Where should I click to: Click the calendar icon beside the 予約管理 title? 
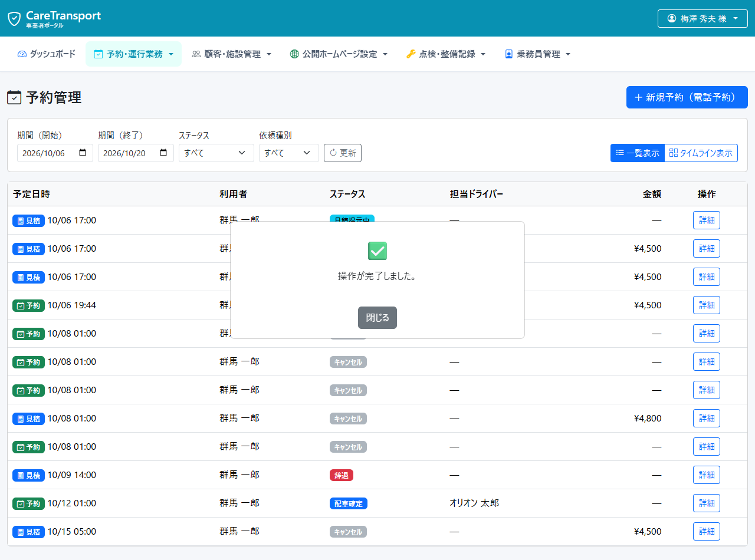coord(14,98)
